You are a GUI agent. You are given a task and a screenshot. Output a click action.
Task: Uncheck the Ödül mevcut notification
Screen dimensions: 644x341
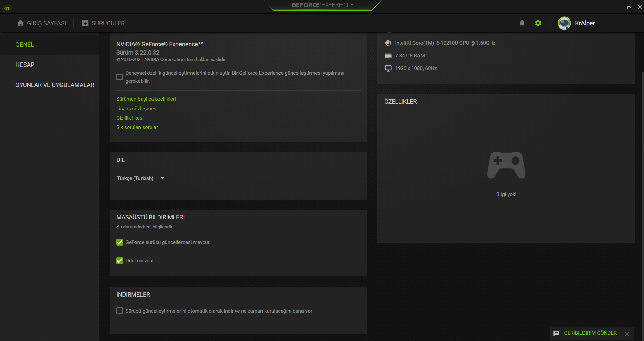(x=120, y=261)
